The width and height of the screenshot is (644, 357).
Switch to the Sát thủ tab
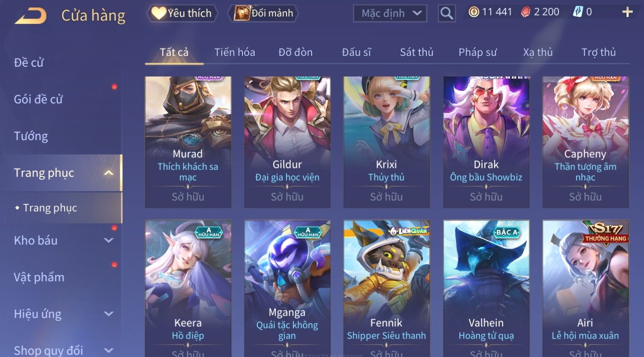(x=417, y=52)
